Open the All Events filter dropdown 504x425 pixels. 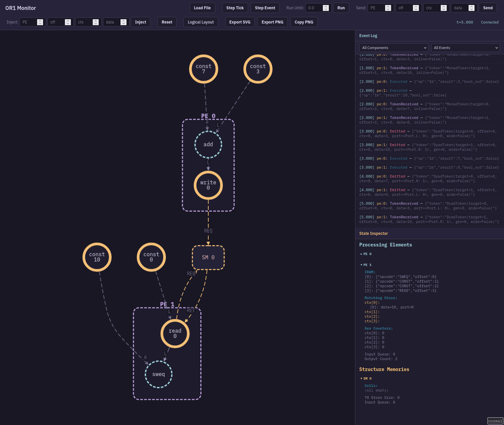pos(465,48)
